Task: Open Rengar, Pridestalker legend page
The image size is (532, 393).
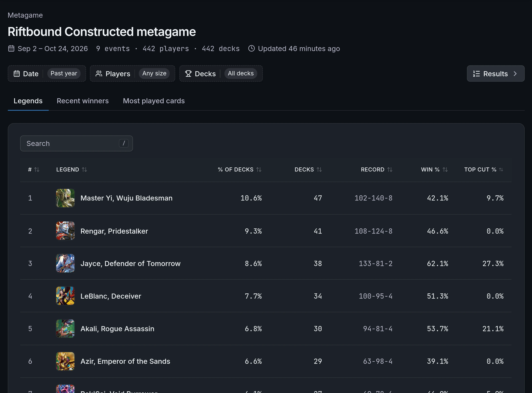Action: tap(114, 231)
